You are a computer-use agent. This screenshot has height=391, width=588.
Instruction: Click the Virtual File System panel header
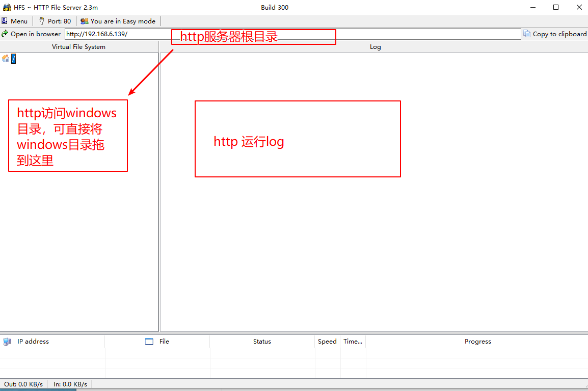(79, 46)
